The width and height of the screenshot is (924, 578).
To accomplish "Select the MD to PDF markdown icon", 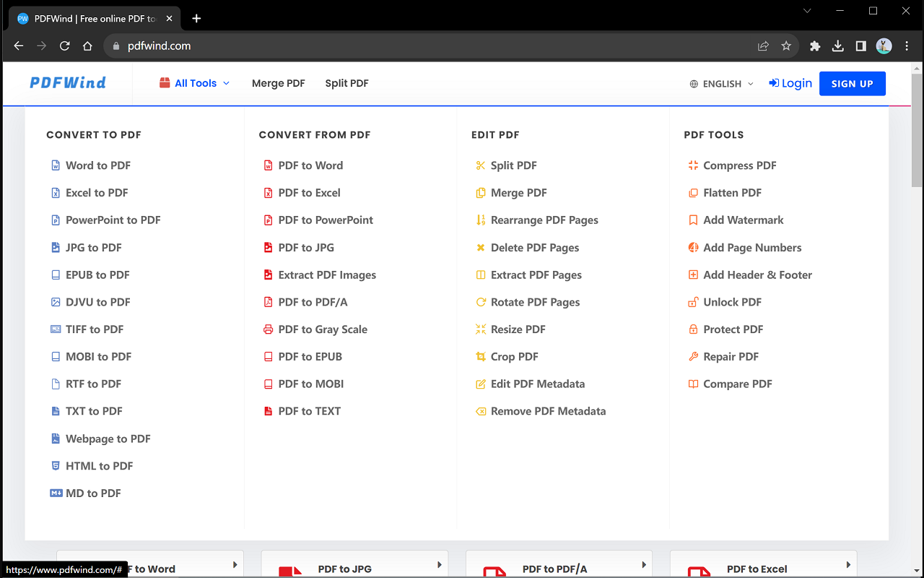I will tap(56, 493).
